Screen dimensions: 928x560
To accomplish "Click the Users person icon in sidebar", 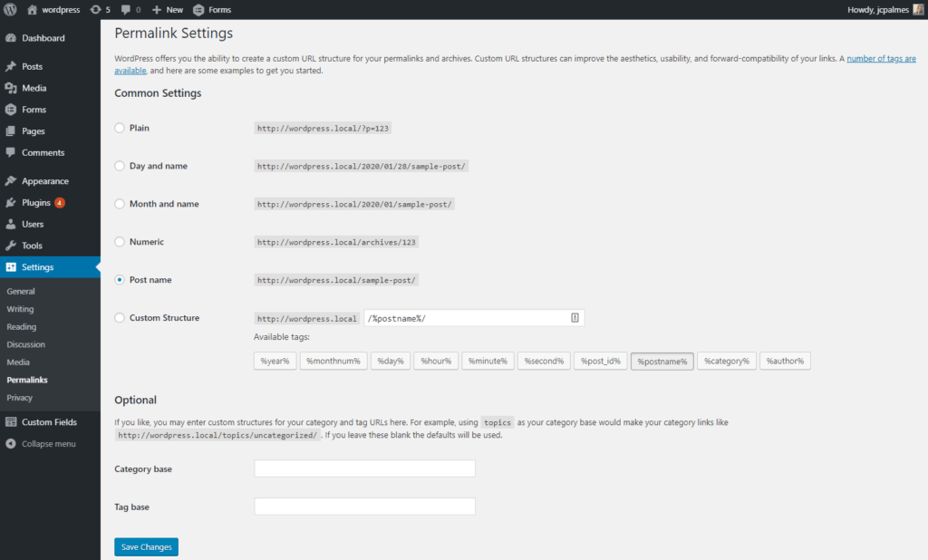I will point(11,224).
